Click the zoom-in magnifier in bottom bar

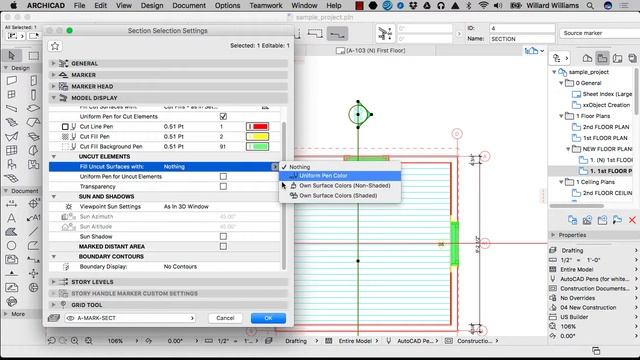75,340
